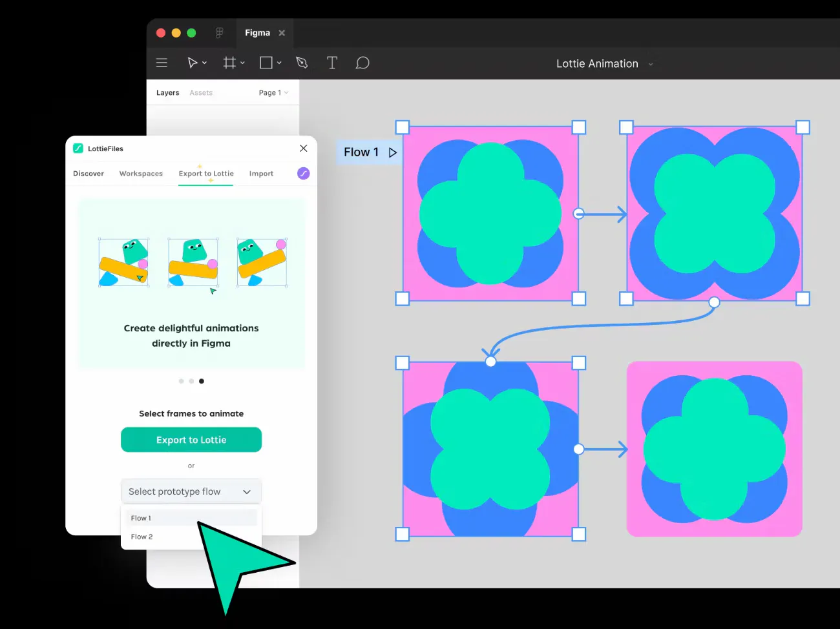This screenshot has height=629, width=840.
Task: Click the connection node below the top-right frame
Action: click(714, 302)
